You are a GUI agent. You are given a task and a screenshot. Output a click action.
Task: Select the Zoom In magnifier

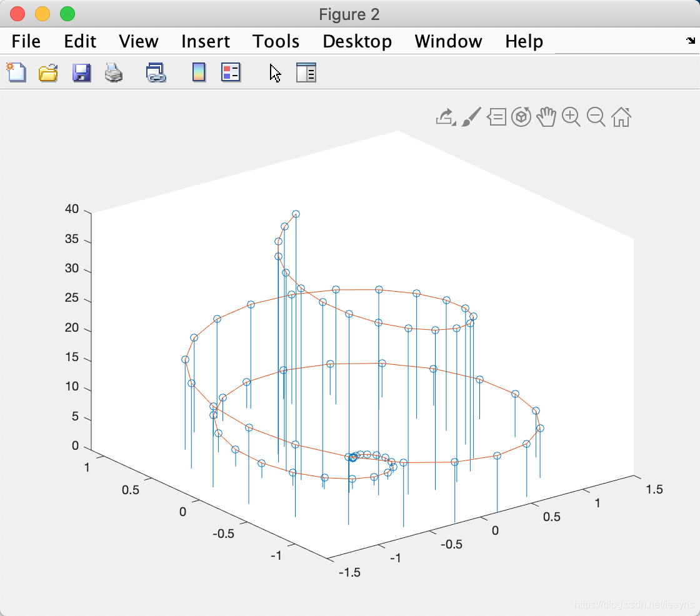571,117
